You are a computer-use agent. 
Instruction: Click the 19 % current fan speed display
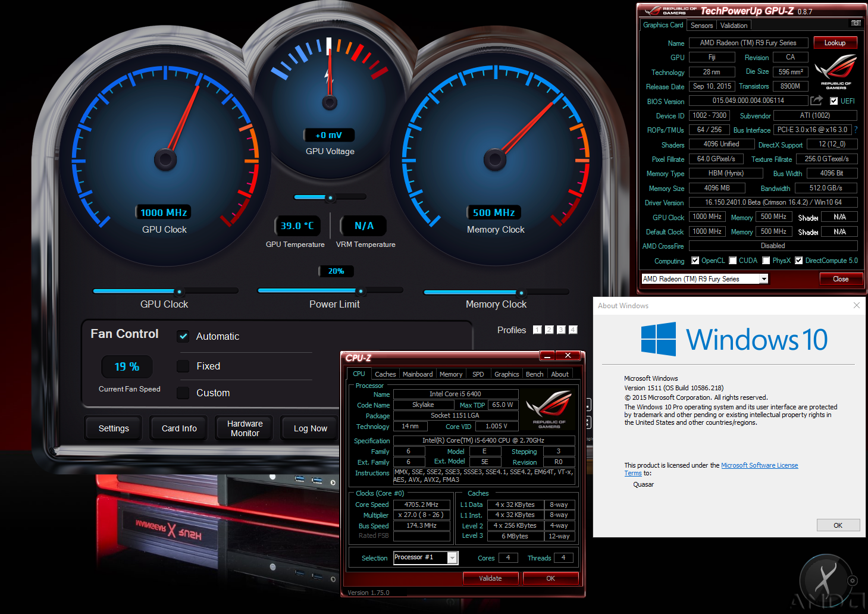point(127,366)
